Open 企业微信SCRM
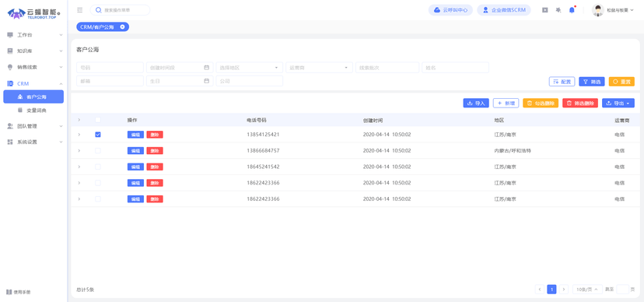The height and width of the screenshot is (302, 644). [x=504, y=10]
